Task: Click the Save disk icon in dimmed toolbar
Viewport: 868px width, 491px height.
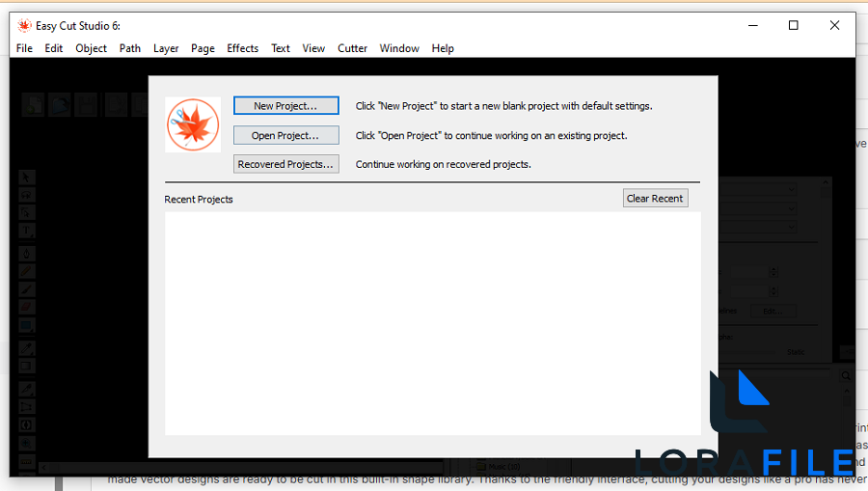Action: pyautogui.click(x=86, y=105)
